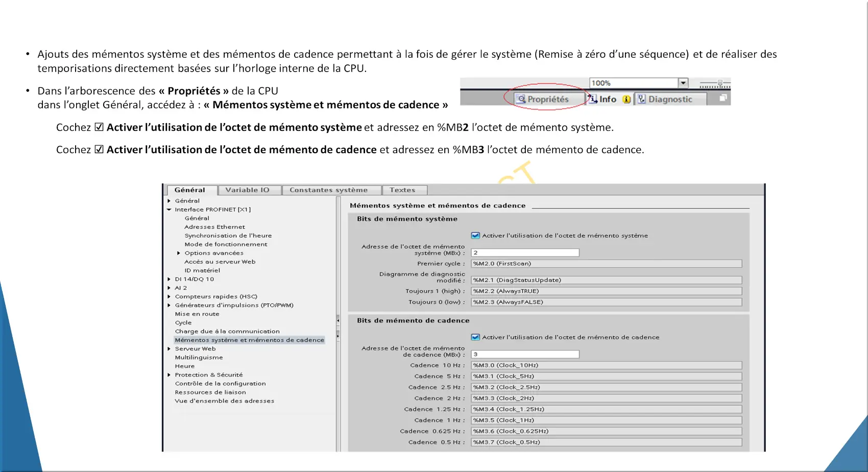868x472 pixels.
Task: Expand Compteurs rapides (HSC) node
Action: (169, 296)
